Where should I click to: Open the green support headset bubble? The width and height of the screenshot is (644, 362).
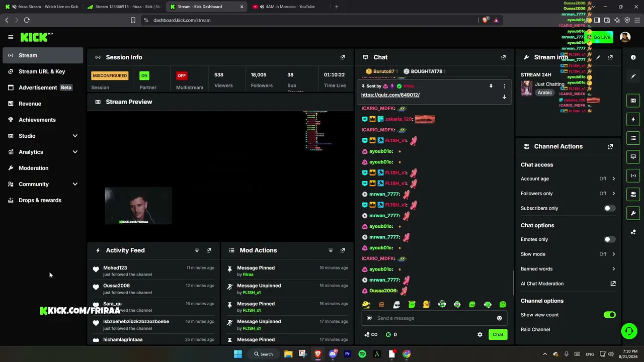tap(629, 331)
